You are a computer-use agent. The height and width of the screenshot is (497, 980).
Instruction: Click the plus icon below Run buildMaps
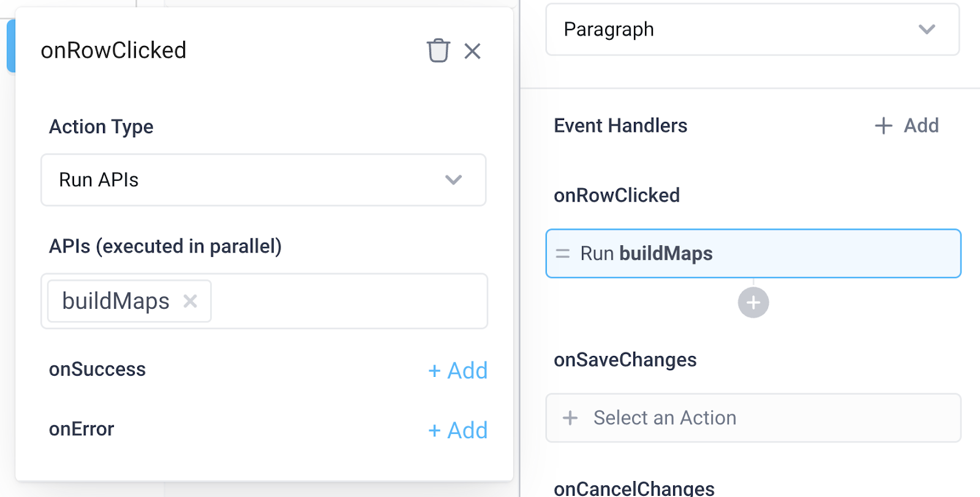click(x=753, y=302)
